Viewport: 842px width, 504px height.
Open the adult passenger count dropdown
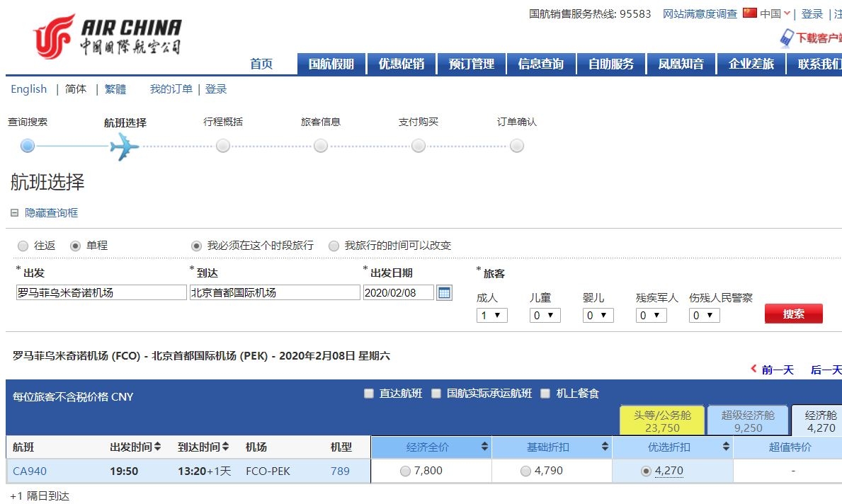(491, 316)
